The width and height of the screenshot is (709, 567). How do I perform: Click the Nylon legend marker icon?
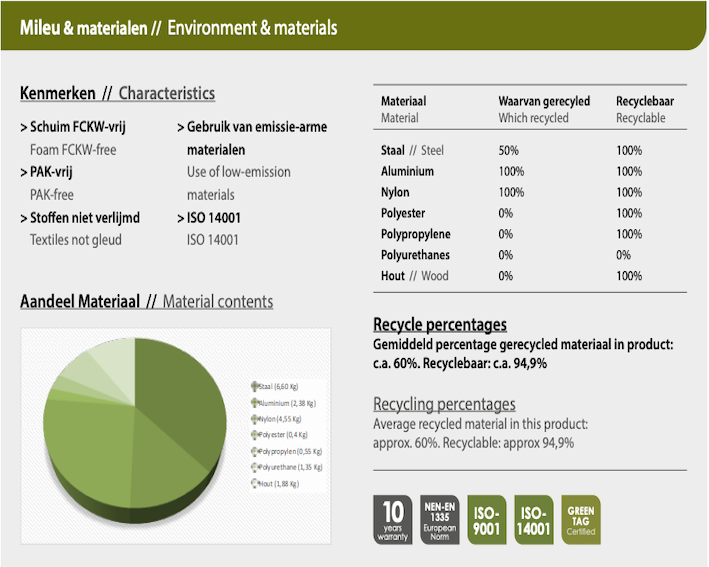tap(254, 419)
